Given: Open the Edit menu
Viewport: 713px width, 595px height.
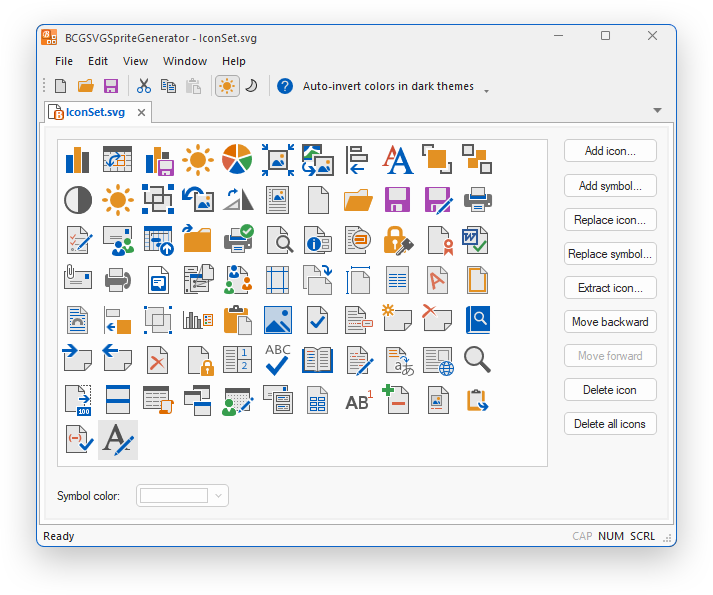Looking at the screenshot, I should click(x=98, y=61).
